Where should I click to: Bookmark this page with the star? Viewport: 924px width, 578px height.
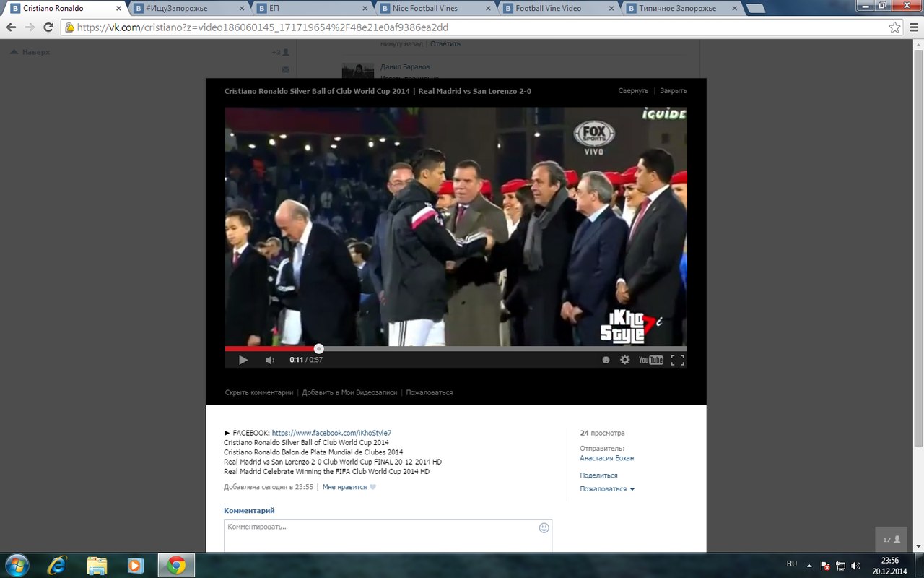[895, 27]
